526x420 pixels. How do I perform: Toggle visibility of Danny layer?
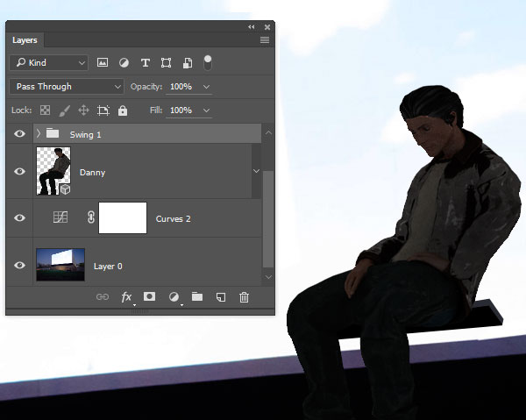tap(20, 172)
